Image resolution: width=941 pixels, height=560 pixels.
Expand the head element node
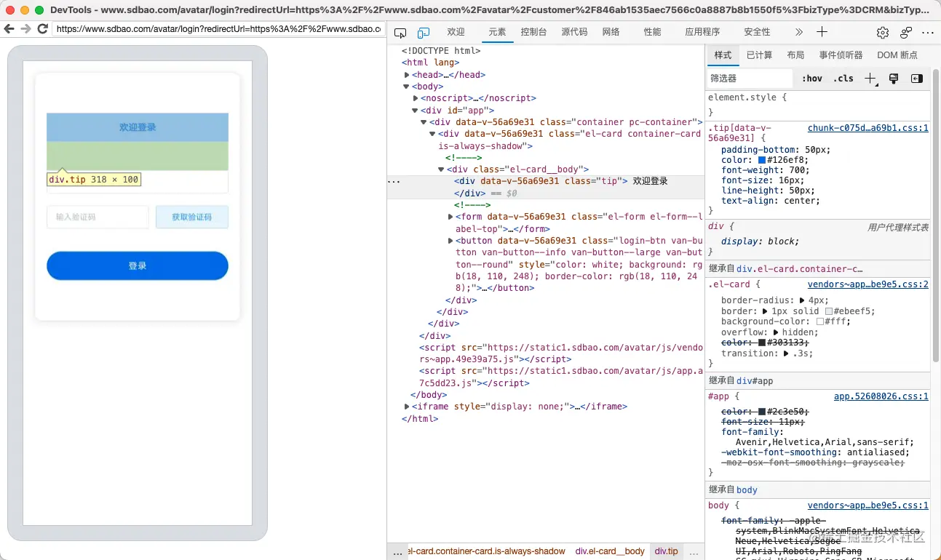408,75
